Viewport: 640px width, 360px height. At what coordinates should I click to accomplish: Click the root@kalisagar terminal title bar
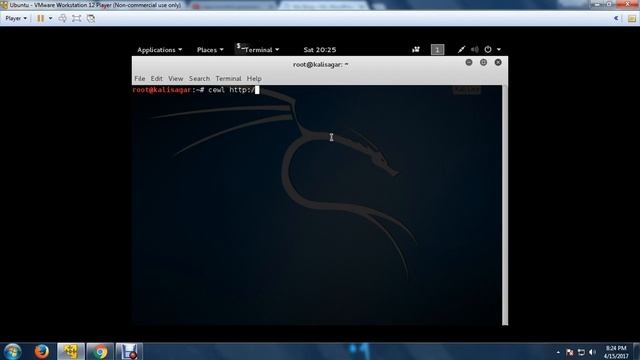click(320, 64)
